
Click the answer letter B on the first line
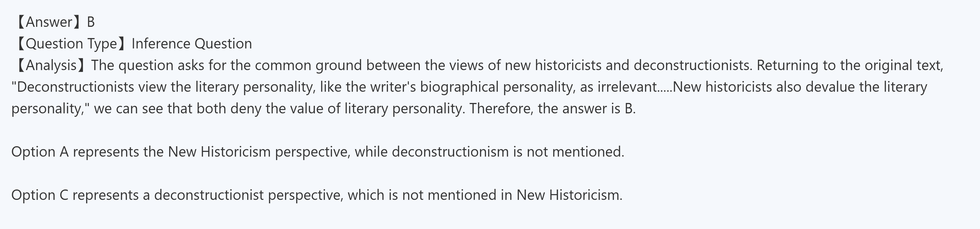coord(91,22)
